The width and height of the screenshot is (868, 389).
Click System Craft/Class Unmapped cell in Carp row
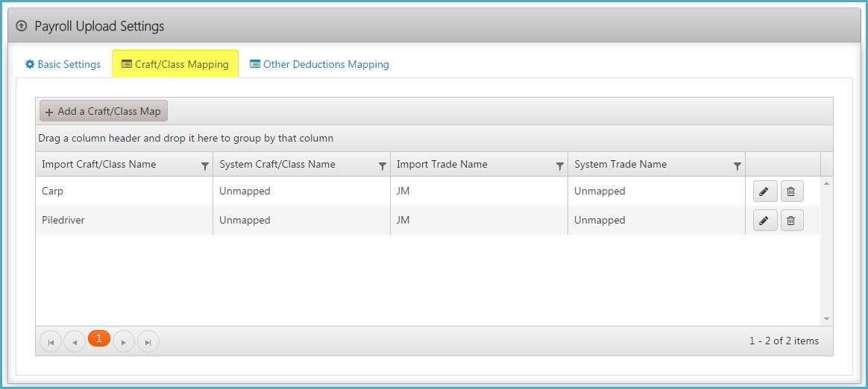[x=302, y=192]
